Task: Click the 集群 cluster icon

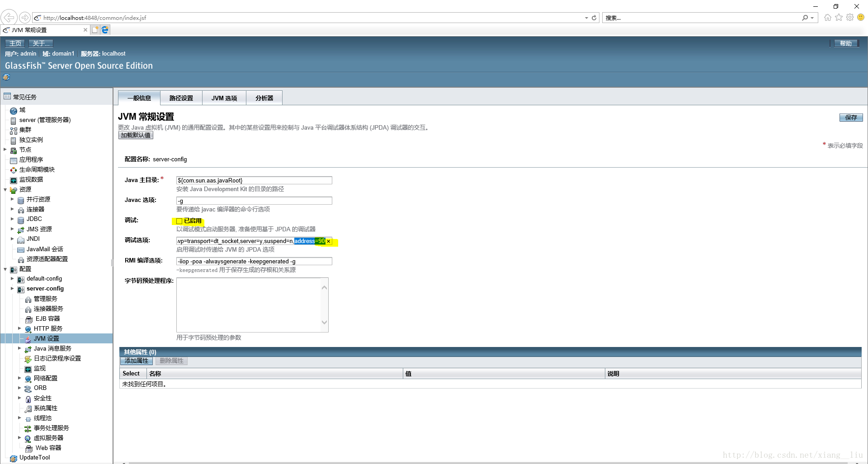Action: pyautogui.click(x=14, y=131)
